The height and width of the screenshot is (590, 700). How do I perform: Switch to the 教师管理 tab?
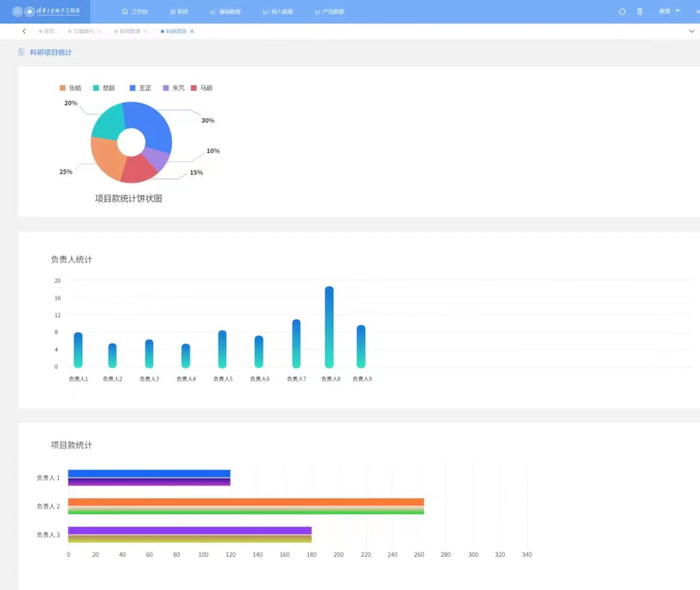128,31
